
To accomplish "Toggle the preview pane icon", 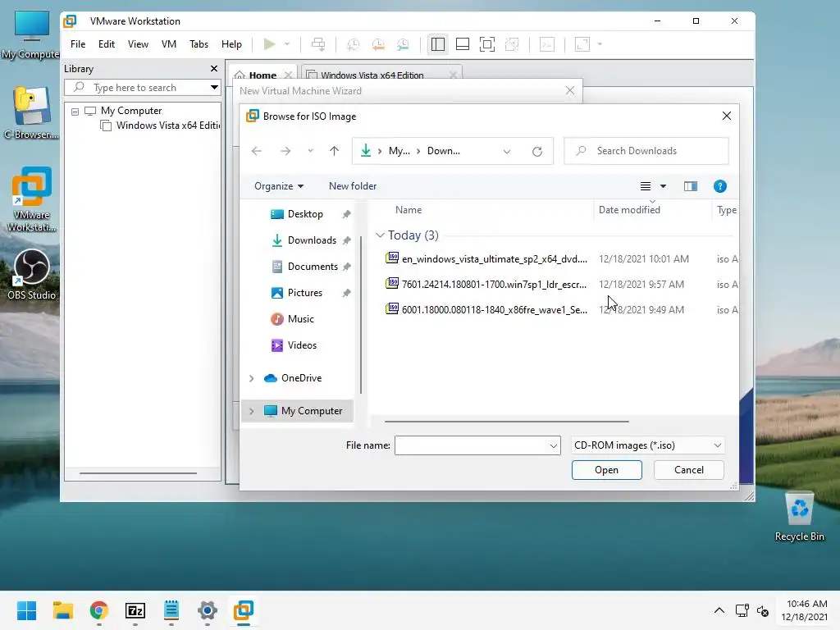I will click(x=691, y=186).
